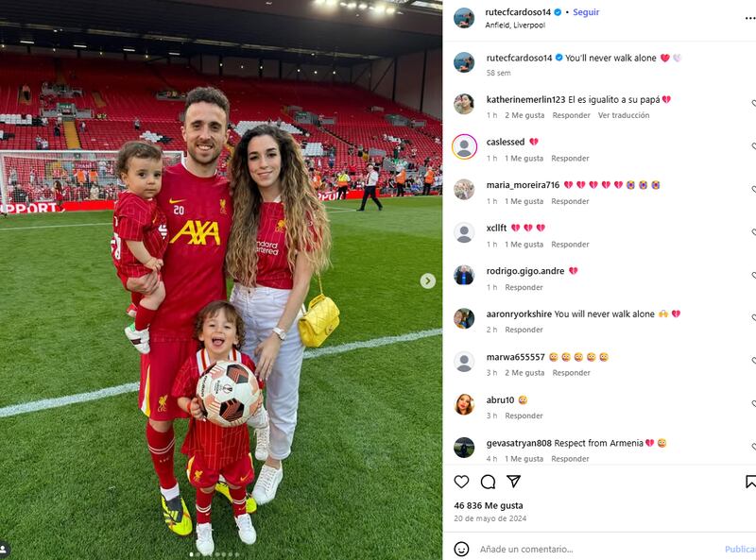This screenshot has width=756, height=560.
Task: Open emoji picker smiley icon
Action: pos(461,549)
